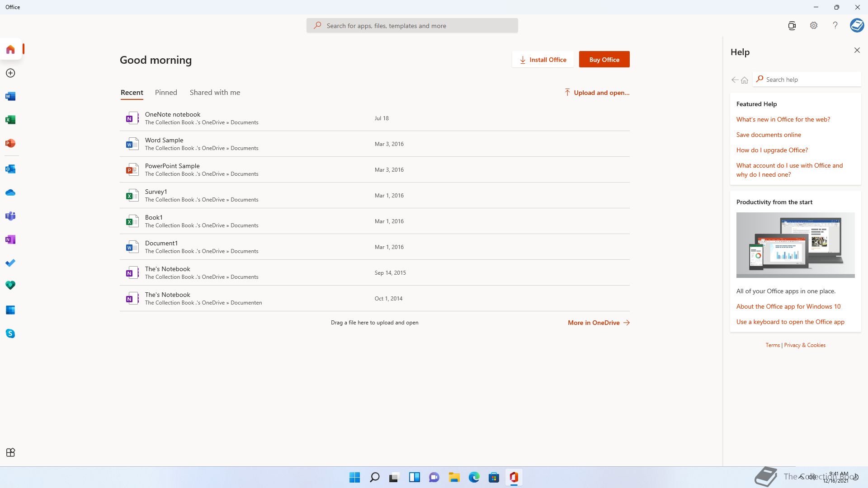Switch to the Pinned tab

(x=166, y=92)
